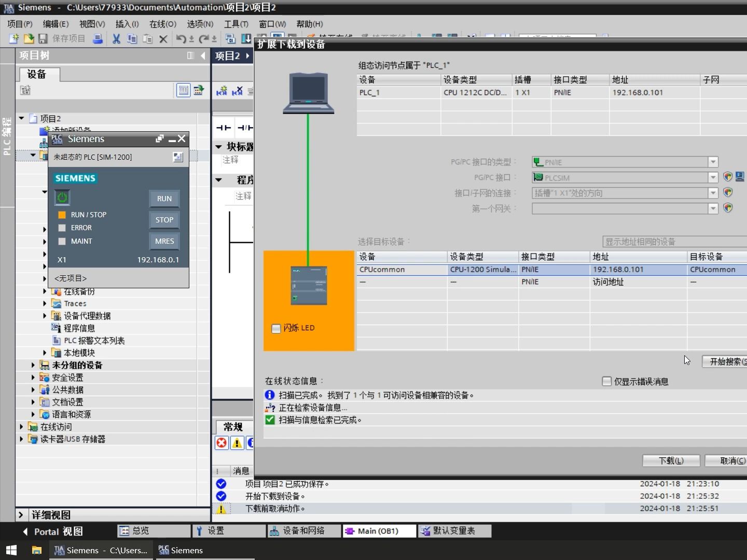Select the 设备 tab in project tree
Image resolution: width=747 pixels, height=560 pixels.
[x=39, y=75]
